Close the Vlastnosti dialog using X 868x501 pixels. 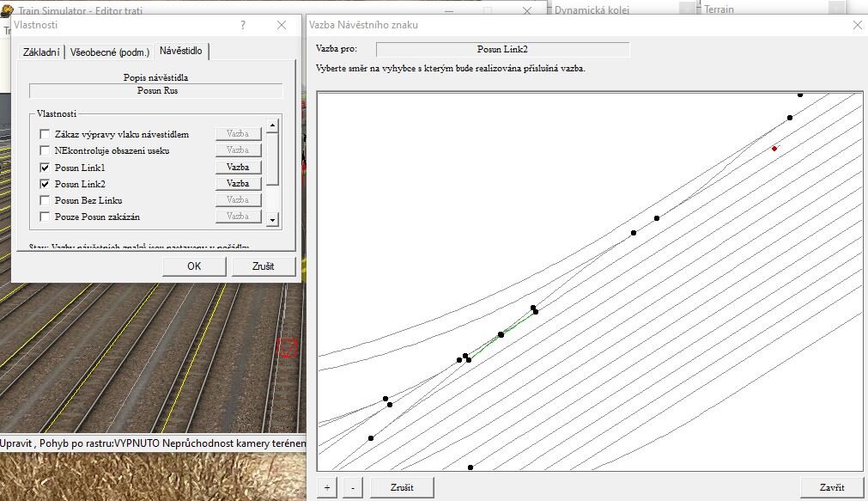(282, 26)
